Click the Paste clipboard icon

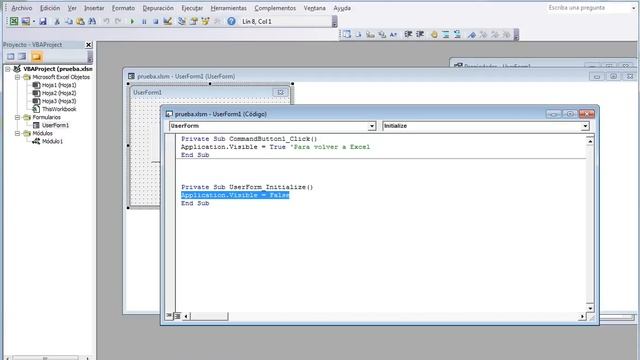pos(80,21)
